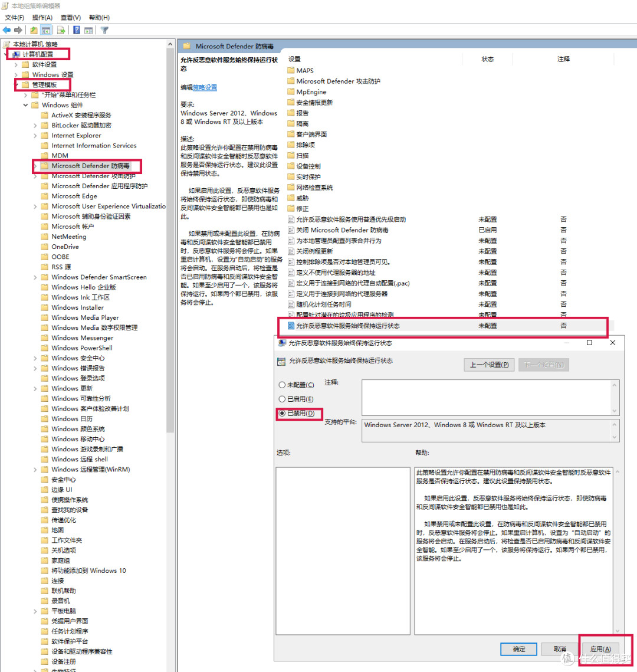Expand the Windows 安全中心 tree node
Screen dimensions: 637x672
coord(35,358)
